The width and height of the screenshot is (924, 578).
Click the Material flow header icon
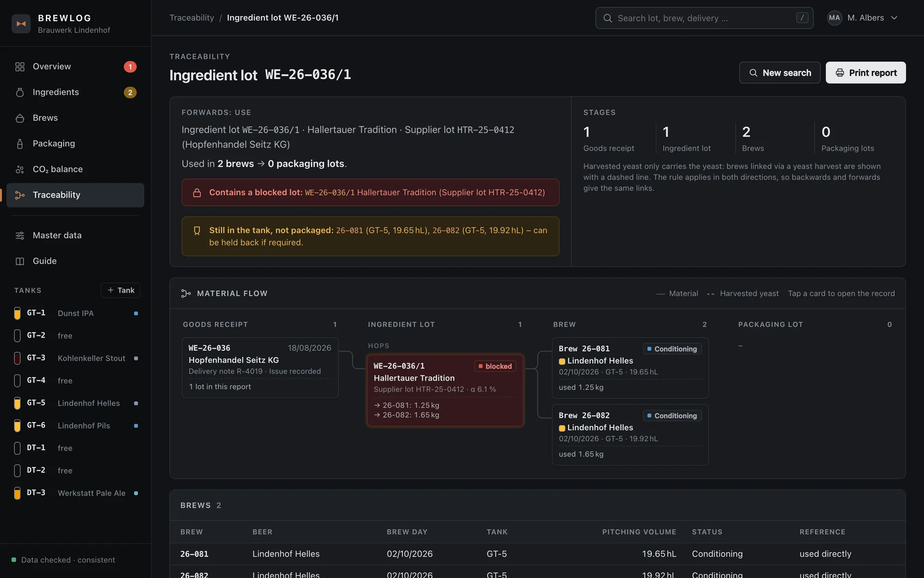(x=186, y=294)
